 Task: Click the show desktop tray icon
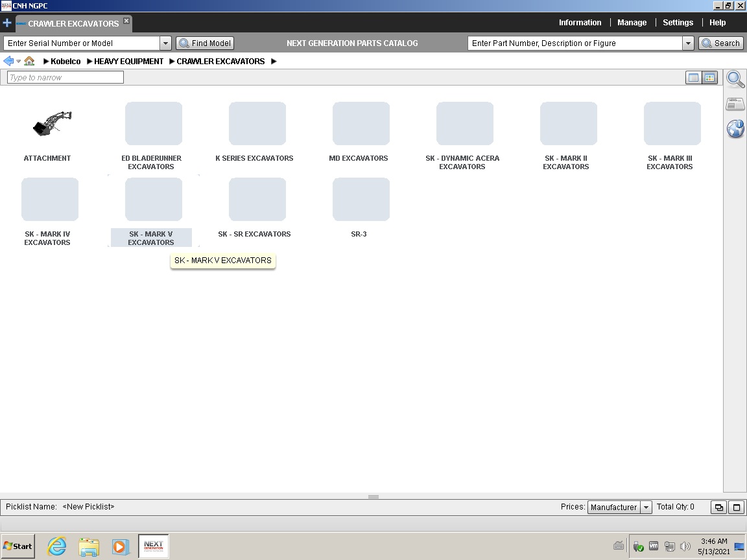(739, 546)
